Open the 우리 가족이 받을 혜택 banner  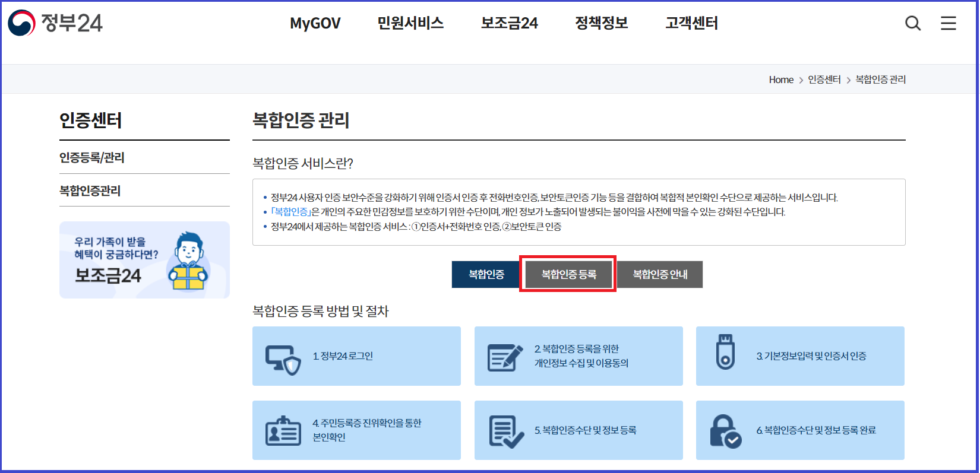point(144,260)
